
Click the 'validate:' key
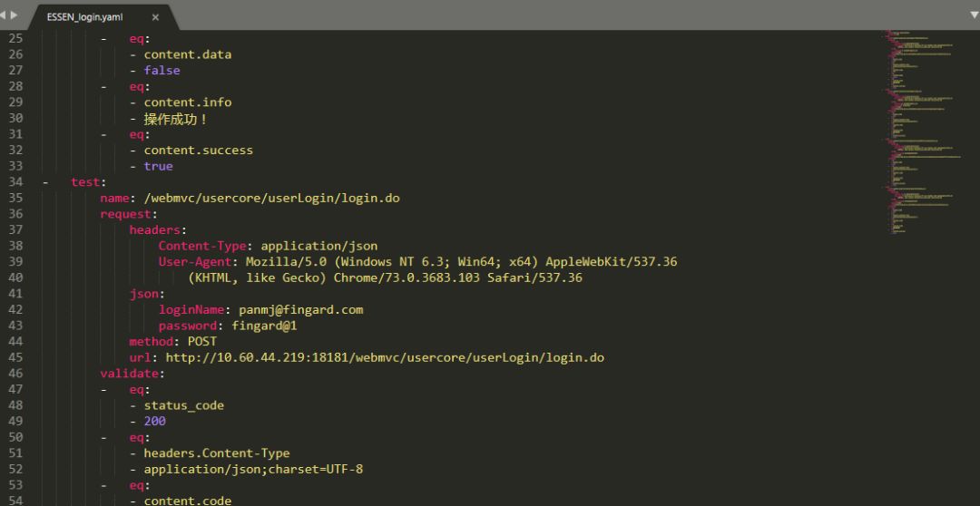pos(132,374)
